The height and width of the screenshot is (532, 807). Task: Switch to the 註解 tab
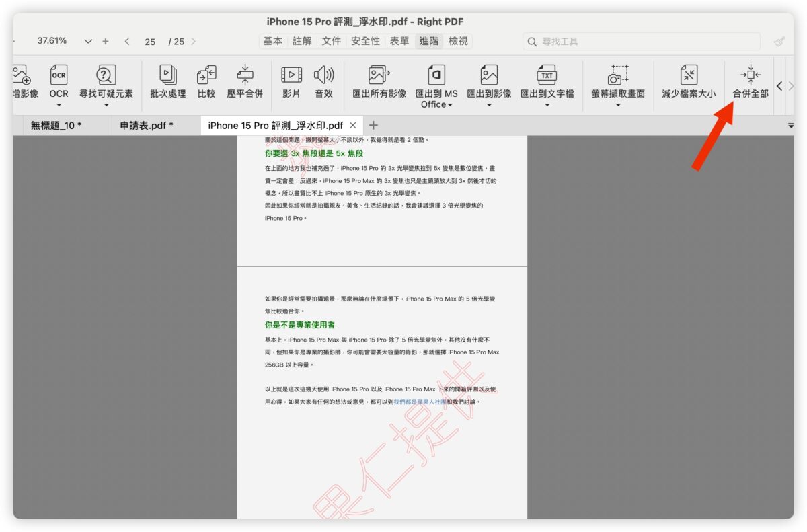point(302,41)
